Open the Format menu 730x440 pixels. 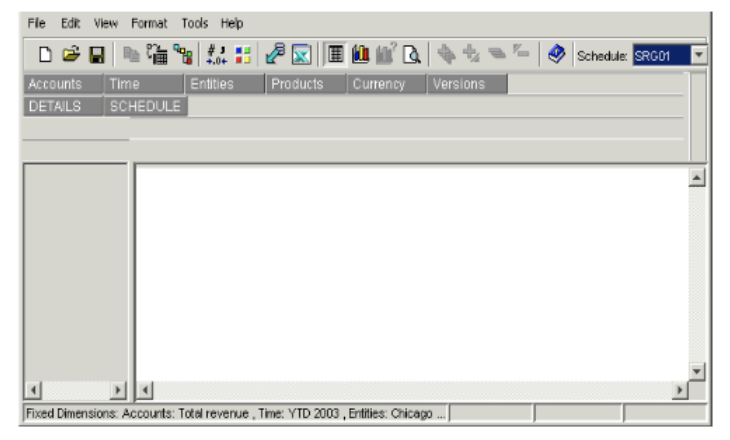149,22
